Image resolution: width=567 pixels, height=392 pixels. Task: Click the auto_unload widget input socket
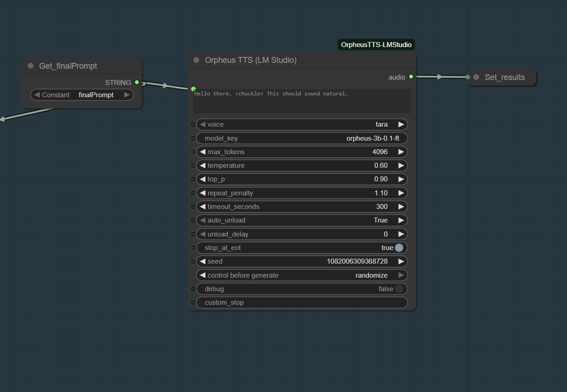coord(193,220)
